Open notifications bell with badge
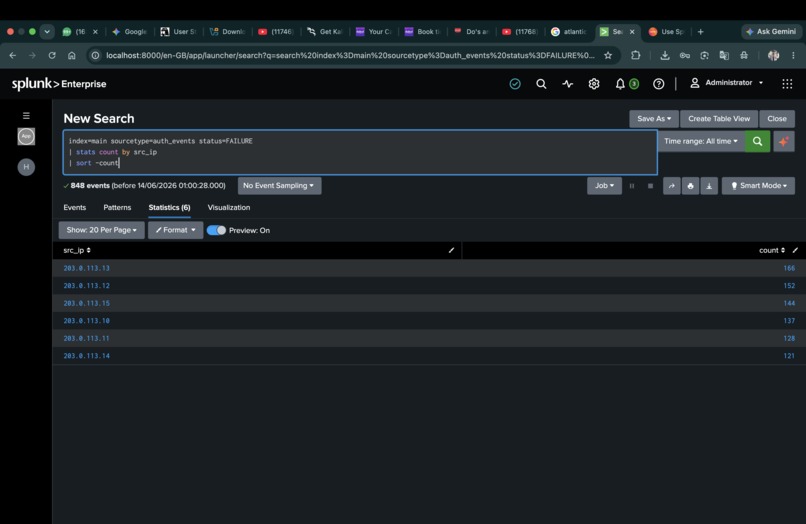806x524 pixels. (x=627, y=84)
